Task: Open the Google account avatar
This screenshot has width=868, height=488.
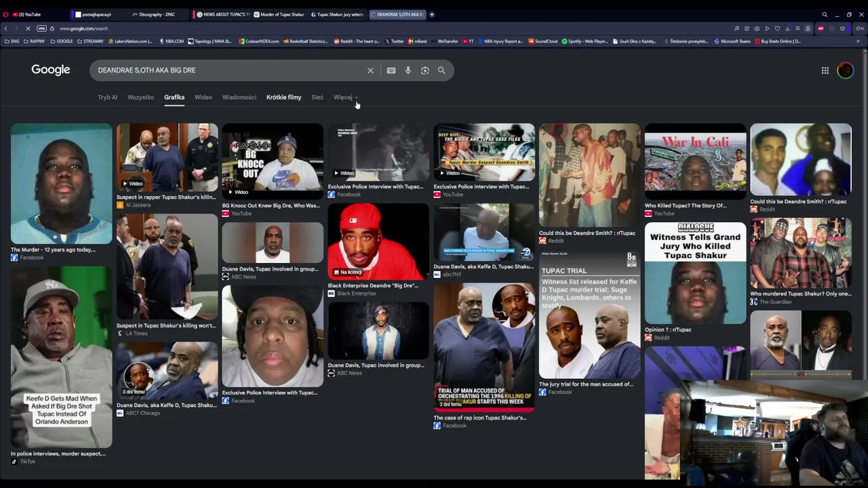Action: (x=845, y=70)
